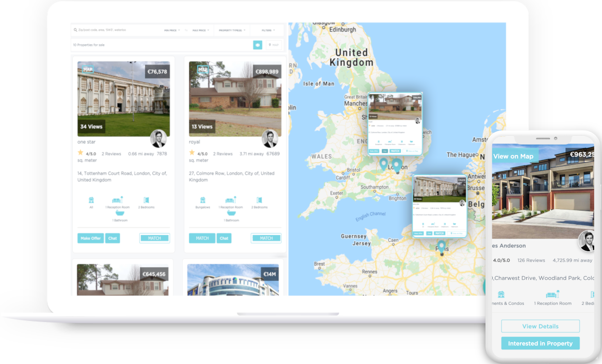Tap the Charwest Drive address on phone
This screenshot has width=602, height=364.
pyautogui.click(x=543, y=278)
